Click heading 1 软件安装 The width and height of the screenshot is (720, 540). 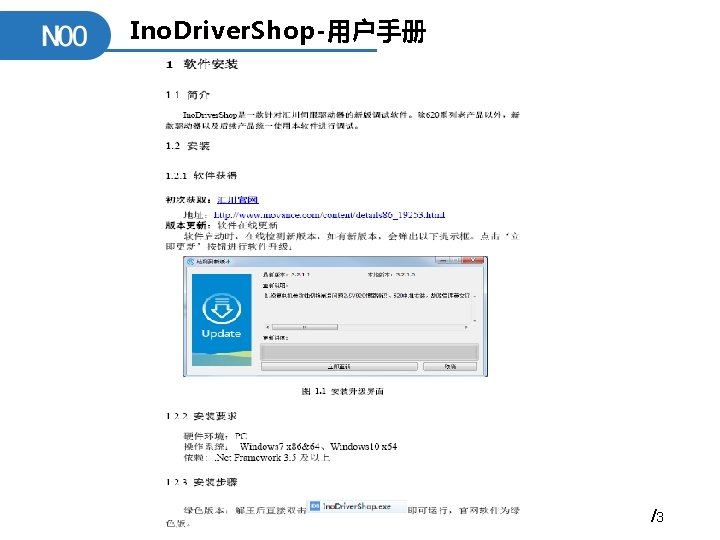point(202,64)
